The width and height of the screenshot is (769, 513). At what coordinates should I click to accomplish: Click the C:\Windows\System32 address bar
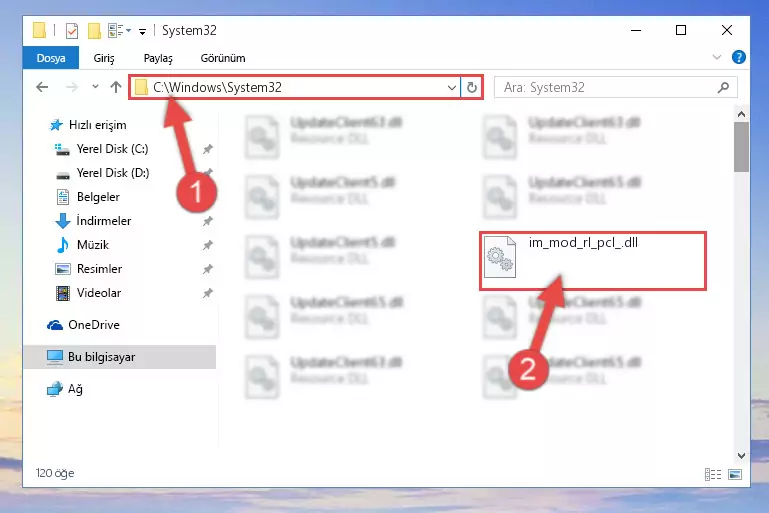(x=294, y=87)
